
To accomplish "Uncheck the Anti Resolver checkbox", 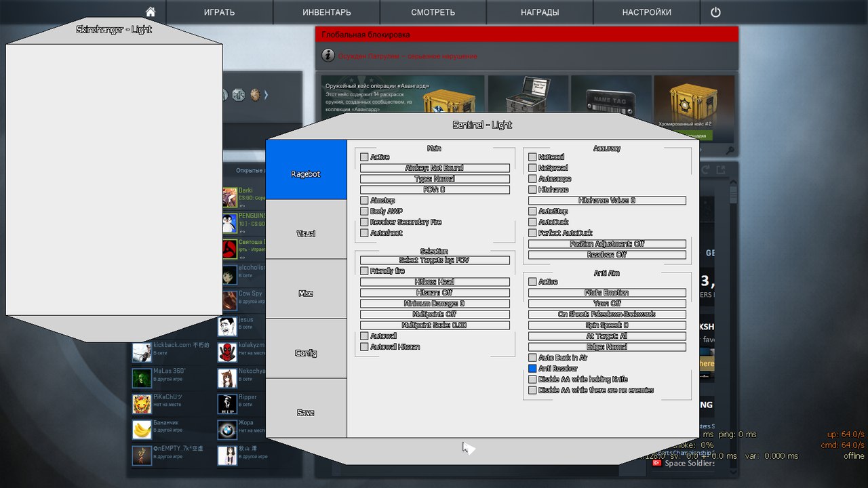I will 532,369.
